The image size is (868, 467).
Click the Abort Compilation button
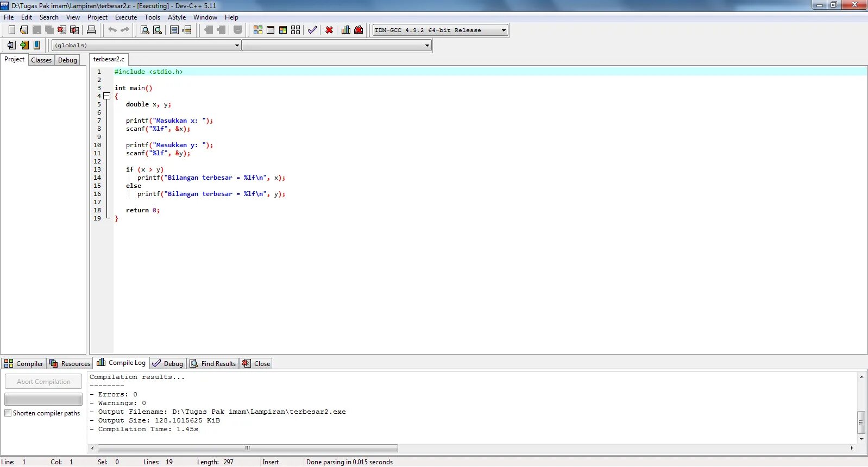point(43,382)
